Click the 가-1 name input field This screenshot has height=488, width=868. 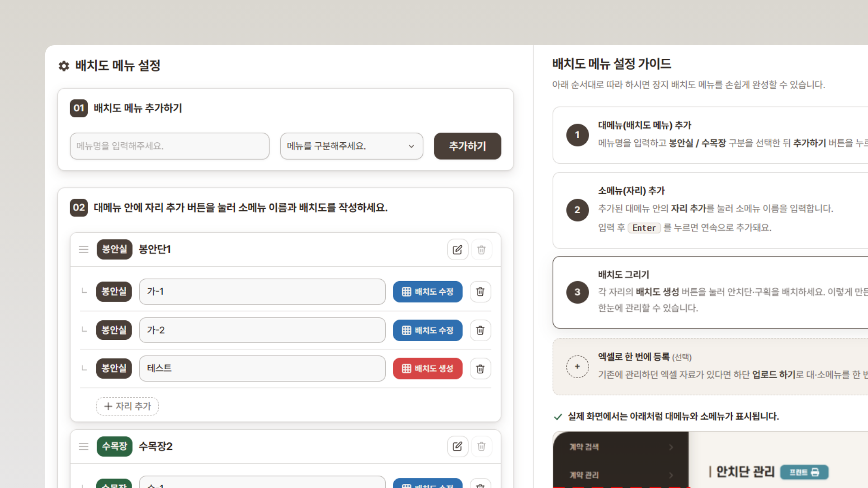(262, 291)
